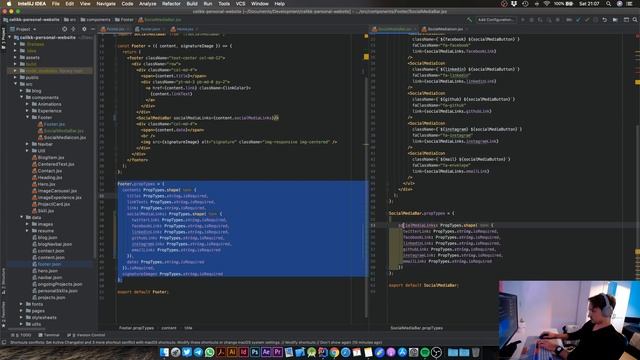This screenshot has width=640, height=360.
Task: Open Adobe Illustrator from the dock
Action: [232, 352]
